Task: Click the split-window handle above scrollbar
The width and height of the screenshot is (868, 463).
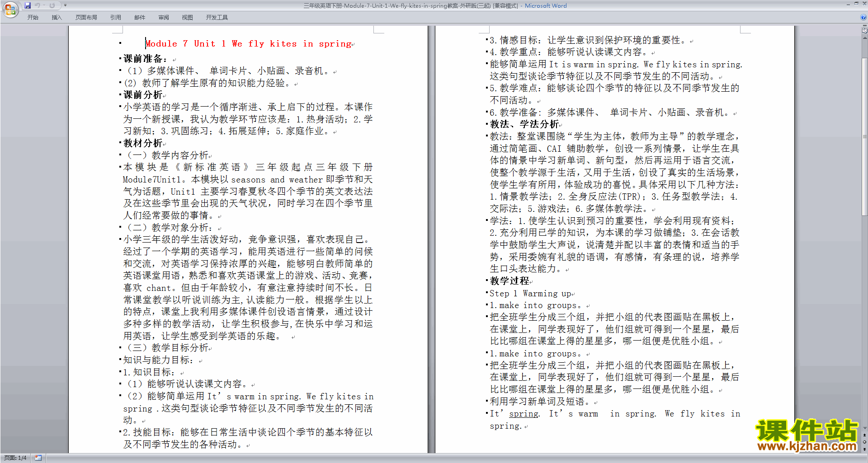Action: (x=864, y=26)
